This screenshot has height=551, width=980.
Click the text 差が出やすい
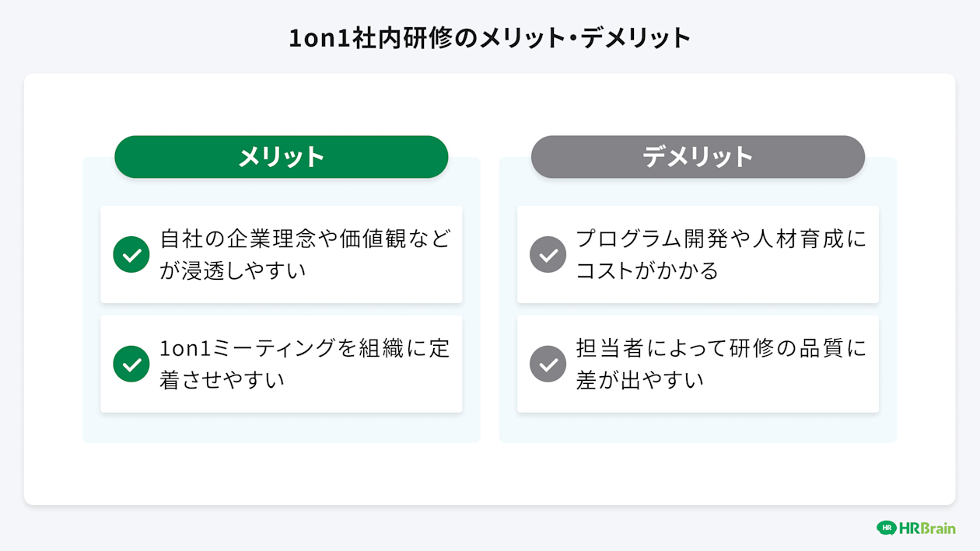639,380
